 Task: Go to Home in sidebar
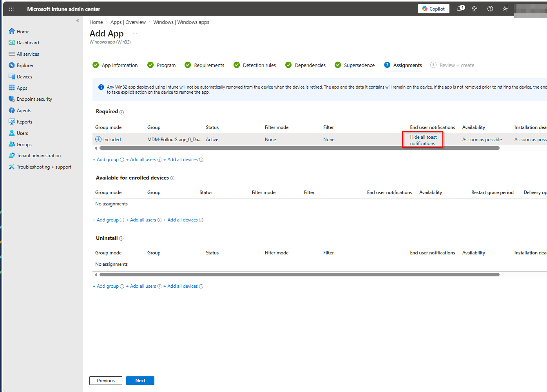tap(23, 32)
